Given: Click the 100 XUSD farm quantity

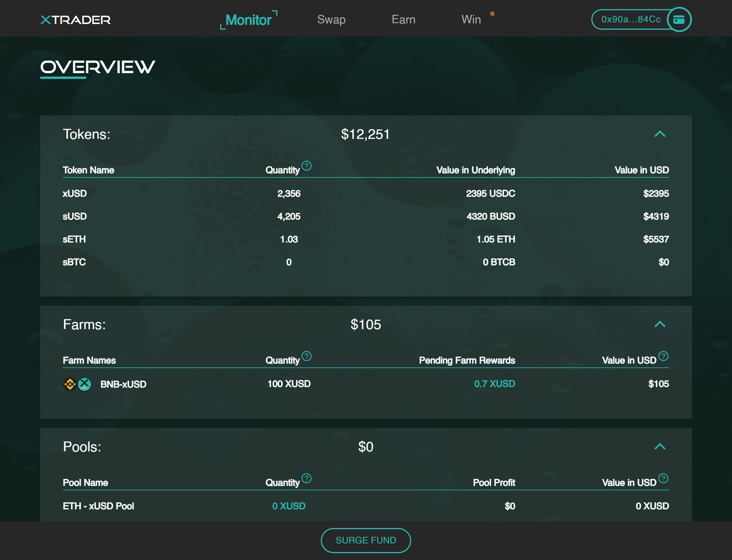Looking at the screenshot, I should (289, 384).
